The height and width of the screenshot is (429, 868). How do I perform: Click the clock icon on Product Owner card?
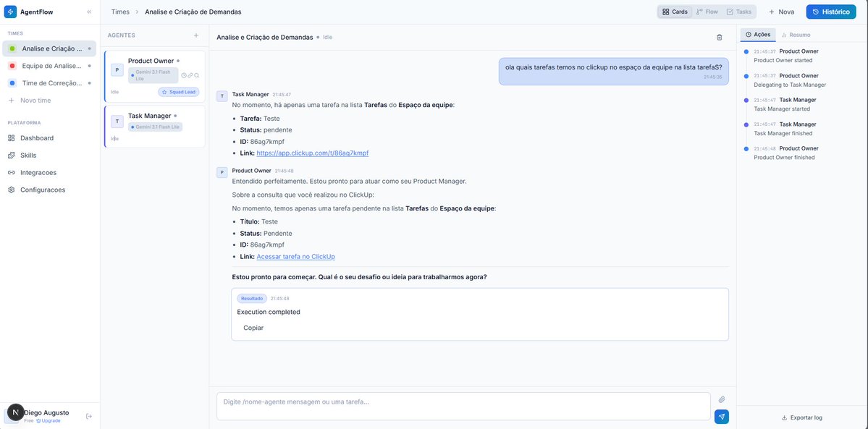184,75
